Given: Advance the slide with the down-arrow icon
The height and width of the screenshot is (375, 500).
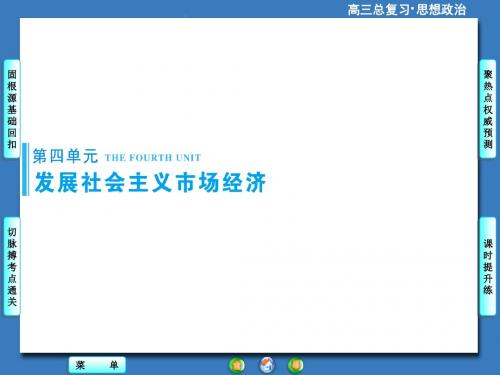Looking at the screenshot, I should (x=296, y=365).
